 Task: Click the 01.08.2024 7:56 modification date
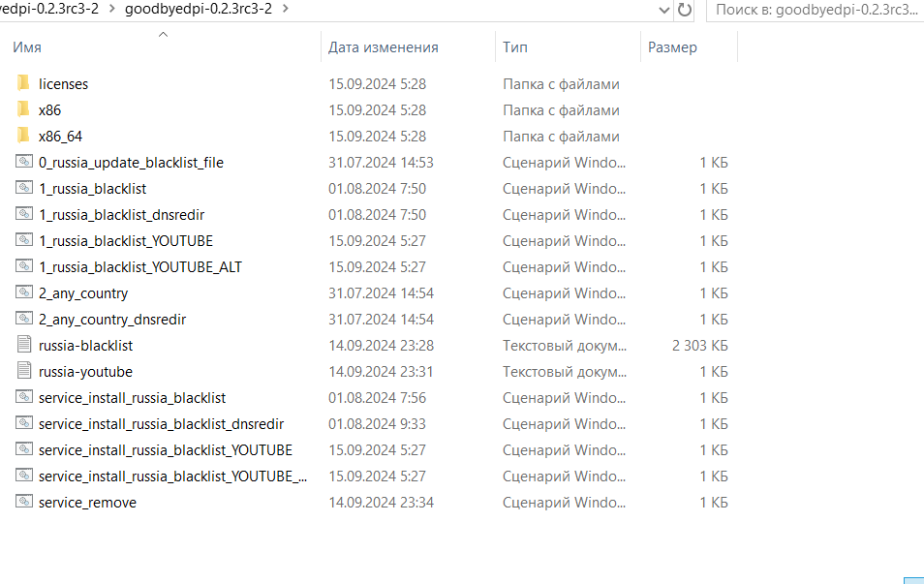click(x=377, y=398)
